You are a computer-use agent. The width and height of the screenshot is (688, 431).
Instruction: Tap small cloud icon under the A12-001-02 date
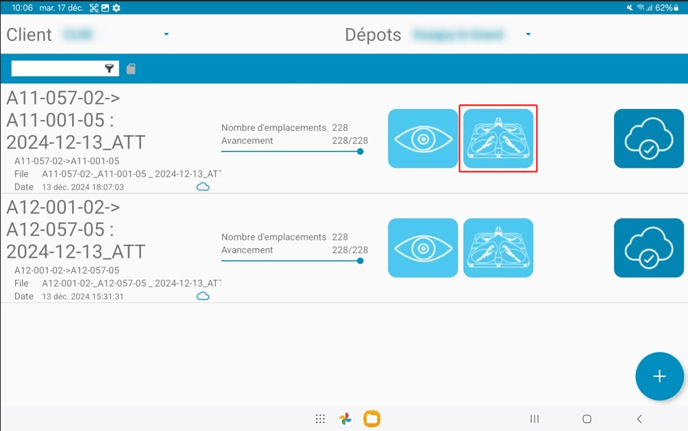(203, 296)
